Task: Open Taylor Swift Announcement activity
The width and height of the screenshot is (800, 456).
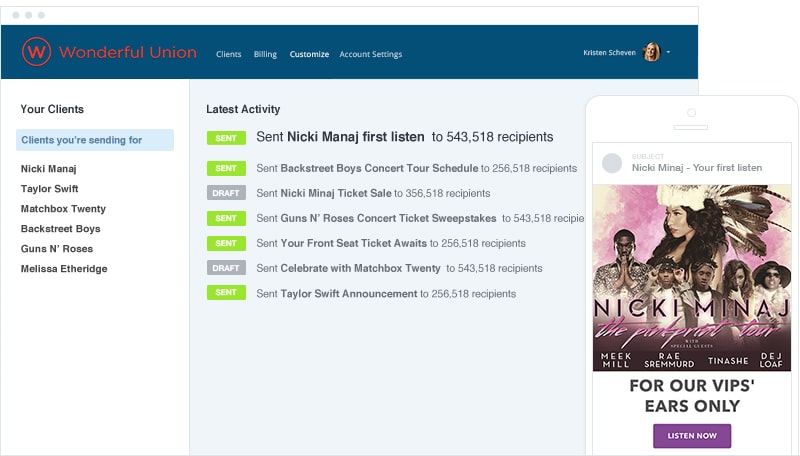Action: pos(349,294)
